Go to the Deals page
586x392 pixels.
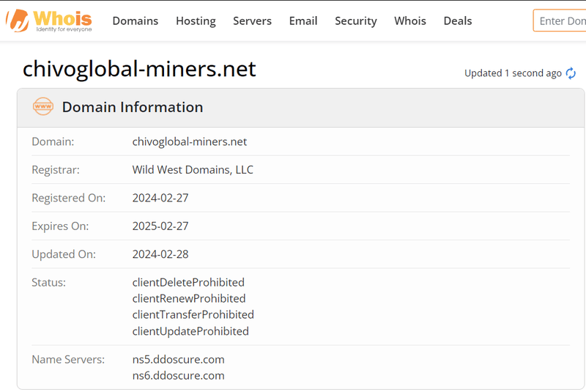[x=457, y=21]
